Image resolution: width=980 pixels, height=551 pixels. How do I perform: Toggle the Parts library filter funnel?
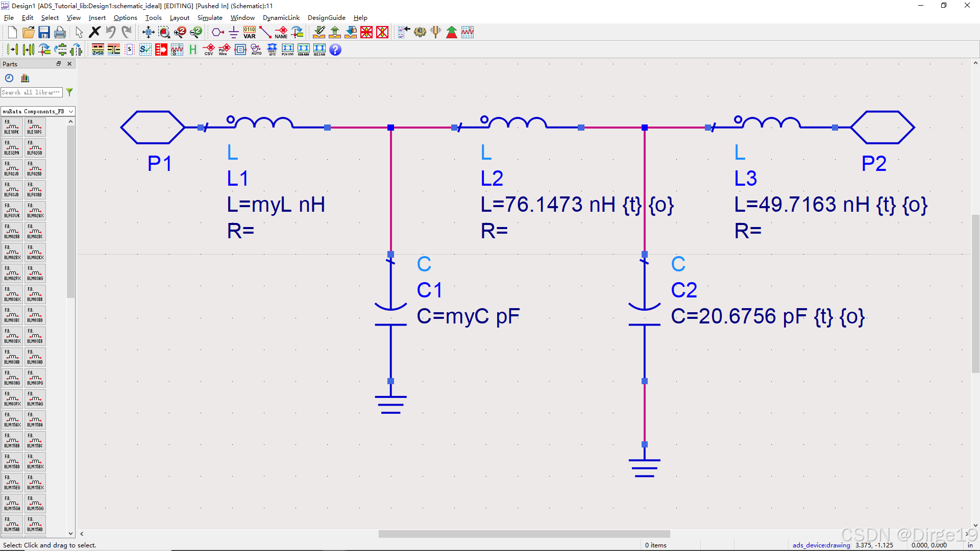pyautogui.click(x=69, y=92)
